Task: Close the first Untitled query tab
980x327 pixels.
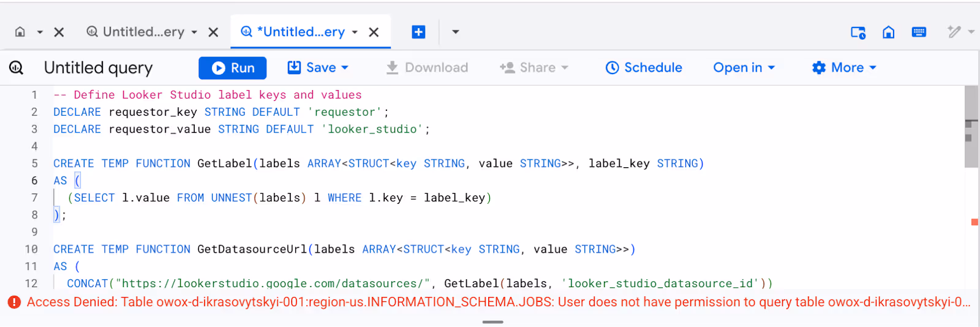Action: [x=213, y=32]
